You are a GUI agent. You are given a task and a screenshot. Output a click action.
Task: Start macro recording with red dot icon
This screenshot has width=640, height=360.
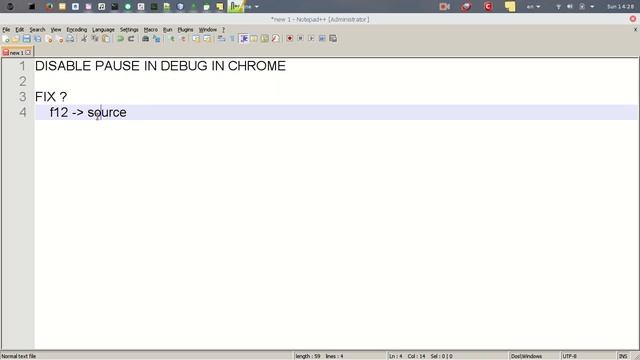coord(289,38)
